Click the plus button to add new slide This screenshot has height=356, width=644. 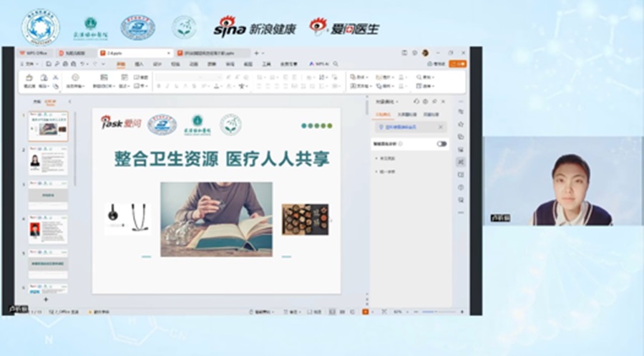47,300
